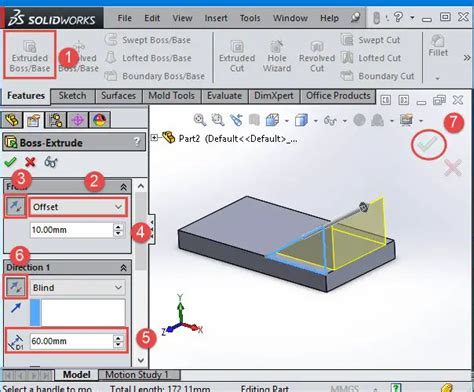Accept feature using graphics-area confirmation checkmark
Image resolution: width=474 pixels, height=392 pixels.
[x=428, y=144]
